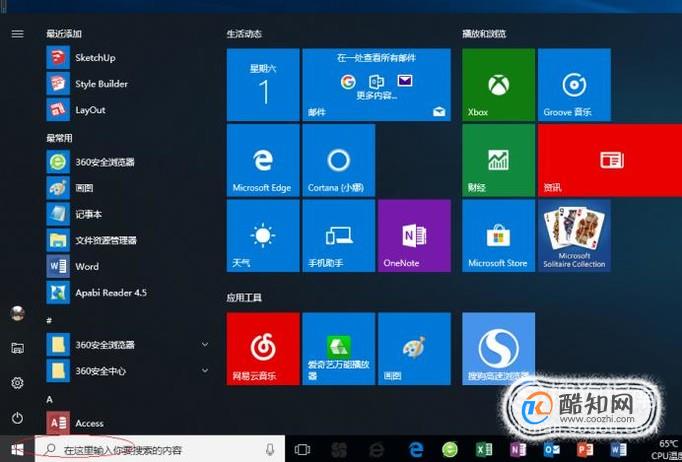Click the microphone icon in search box
This screenshot has height=462, width=682.
(270, 450)
